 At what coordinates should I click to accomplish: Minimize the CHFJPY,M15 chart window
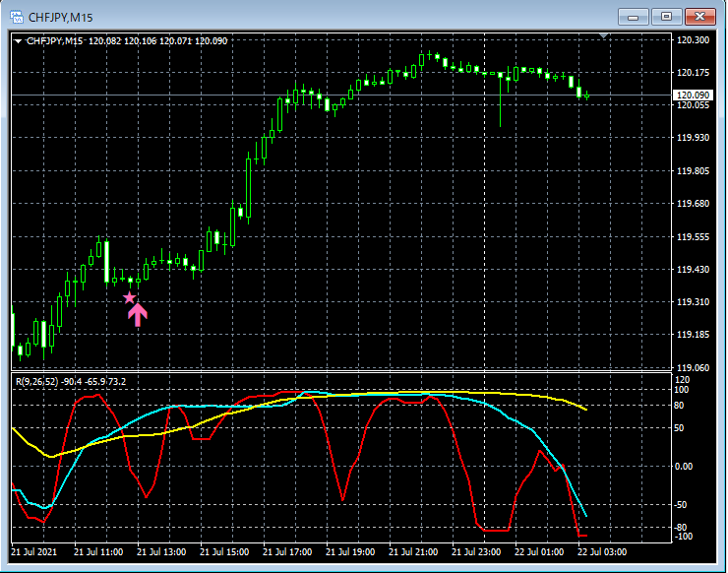point(634,17)
